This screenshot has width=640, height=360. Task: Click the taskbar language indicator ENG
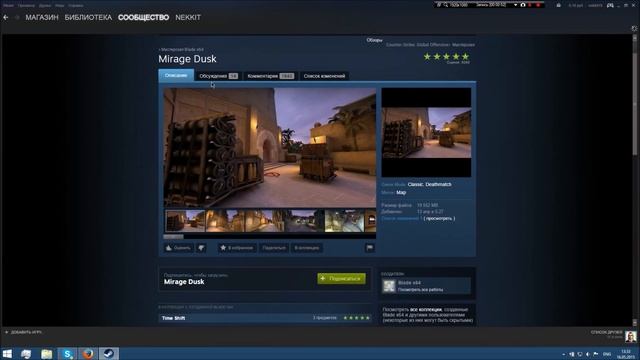(607, 354)
